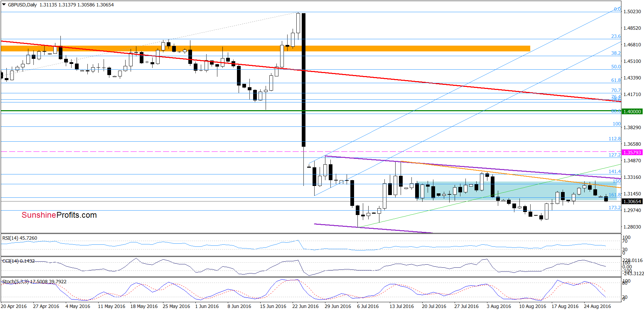Click the 38.2 Fibonacci level label
Viewport: 644px width, 311px height.
(x=616, y=53)
